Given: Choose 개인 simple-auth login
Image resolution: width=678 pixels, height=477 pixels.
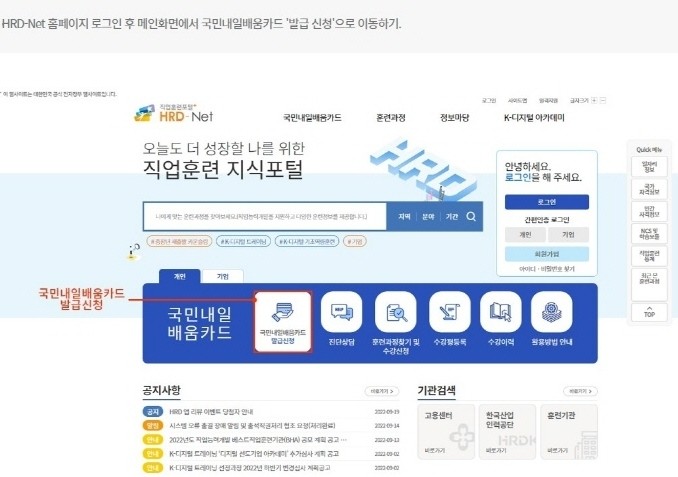Looking at the screenshot, I should click(x=525, y=234).
